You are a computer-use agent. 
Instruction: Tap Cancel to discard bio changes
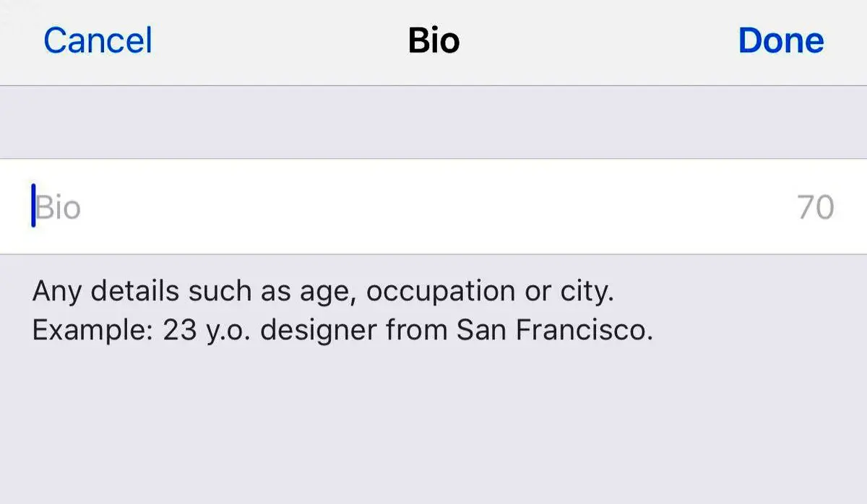coord(98,40)
